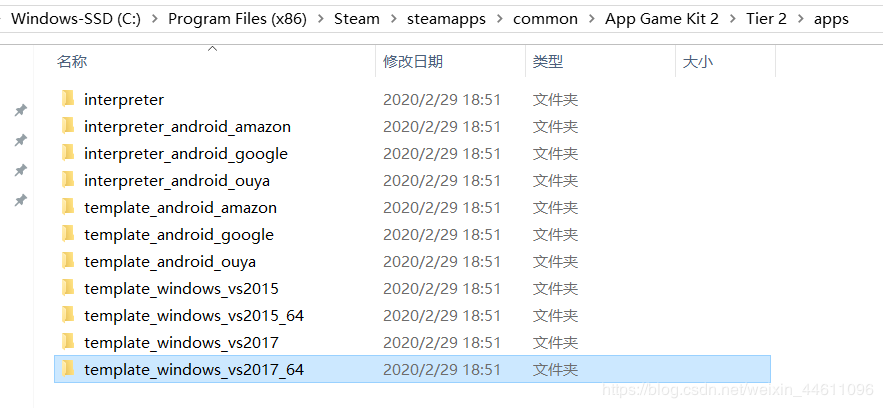883x408 pixels.
Task: Go to steamapps in the address path
Action: 445,19
